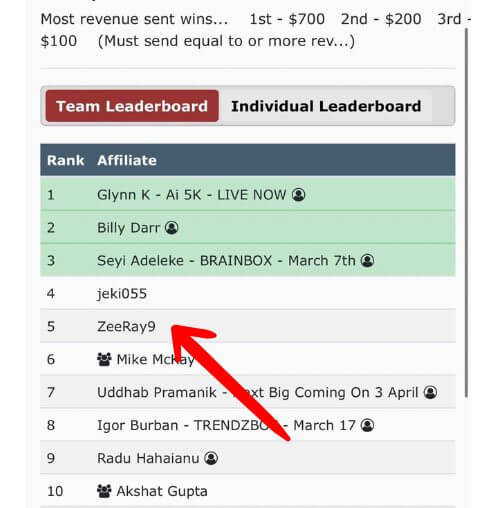Select Radu Hahaianu affiliate name
This screenshot has height=508, width=496.
(x=148, y=458)
